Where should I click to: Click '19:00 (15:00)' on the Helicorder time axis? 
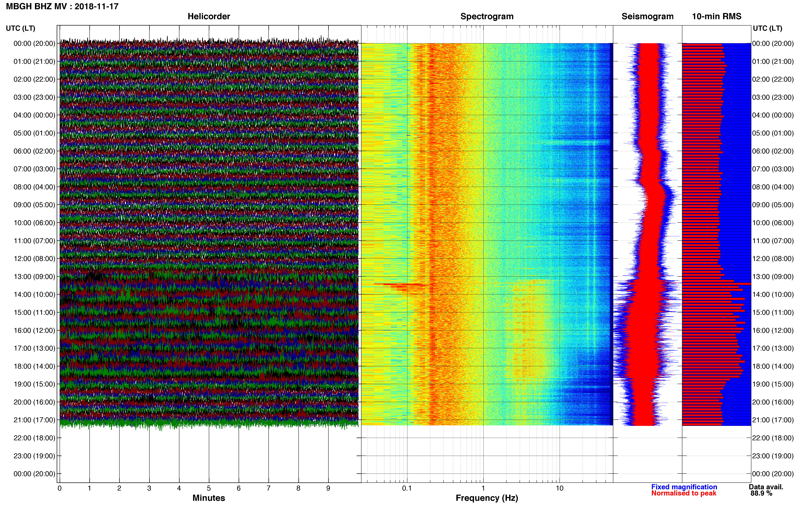pyautogui.click(x=34, y=384)
